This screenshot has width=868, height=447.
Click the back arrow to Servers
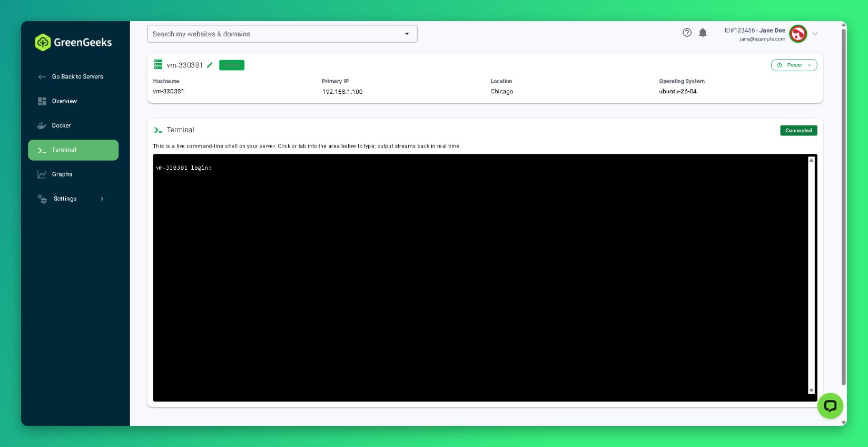tap(42, 77)
